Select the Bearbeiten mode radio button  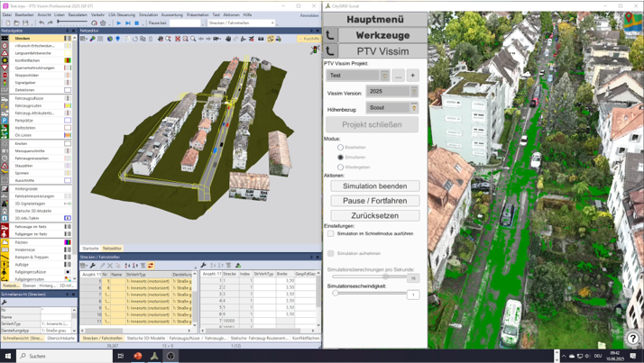click(340, 147)
